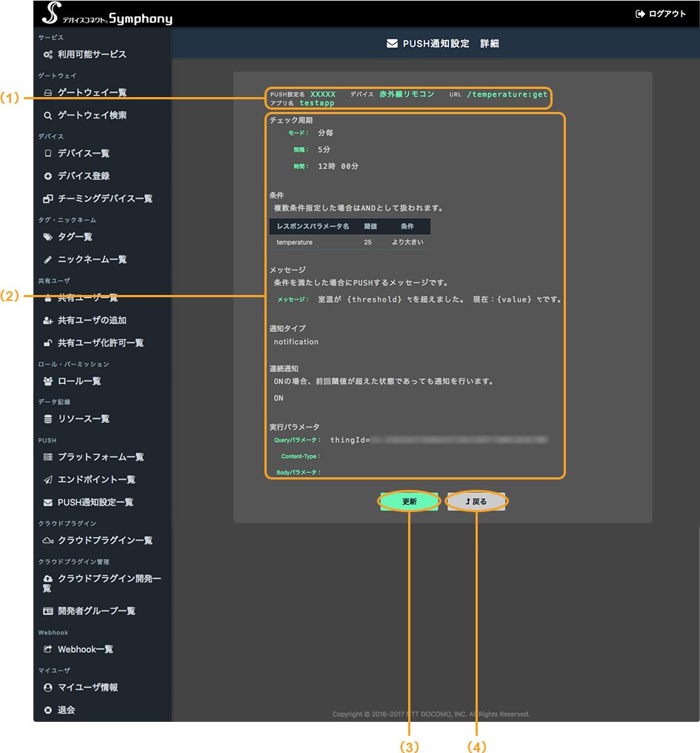This screenshot has height=753, width=700.
Task: Click the XXXXX PUSH setting name
Action: point(323,94)
